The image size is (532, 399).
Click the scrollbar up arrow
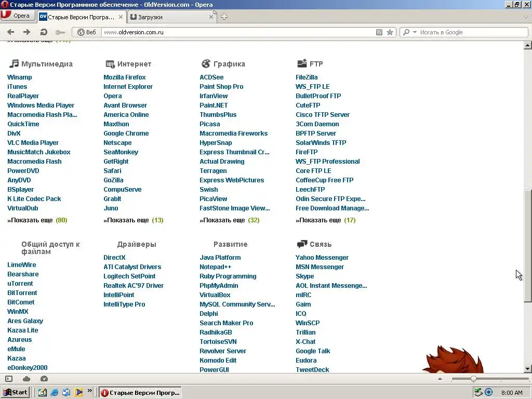(x=528, y=45)
